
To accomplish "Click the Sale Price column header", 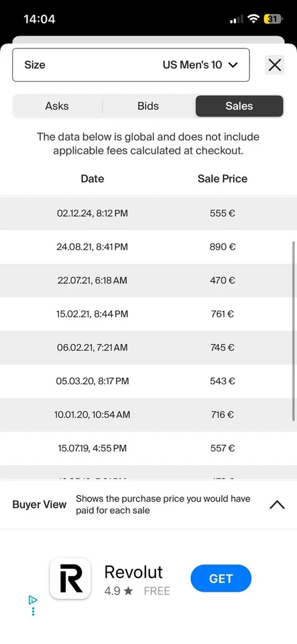I will 223,178.
